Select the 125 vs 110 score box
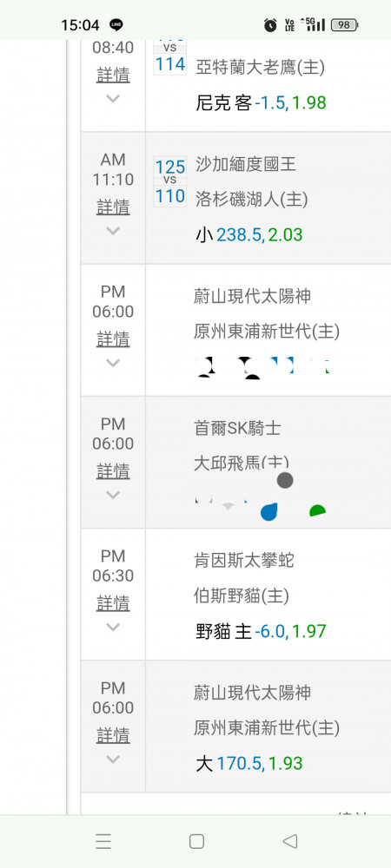391x868 pixels. coord(170,181)
